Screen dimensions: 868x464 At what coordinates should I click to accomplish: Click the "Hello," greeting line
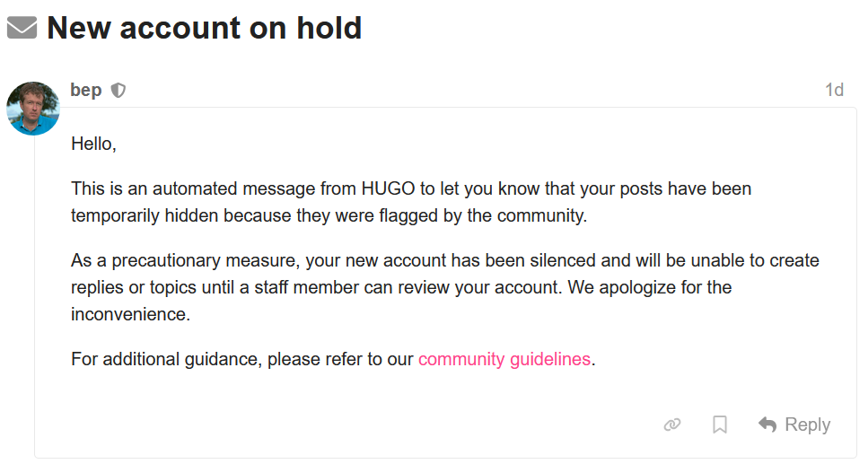tap(93, 144)
